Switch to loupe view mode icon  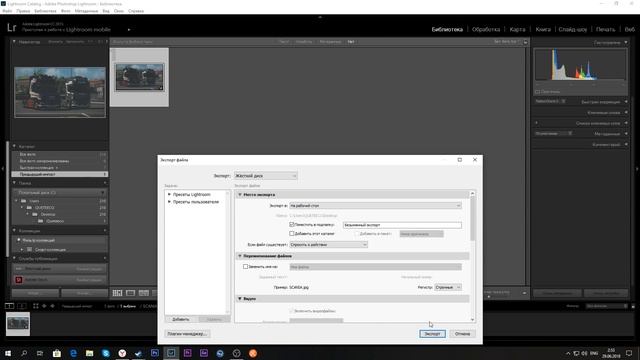131,293
